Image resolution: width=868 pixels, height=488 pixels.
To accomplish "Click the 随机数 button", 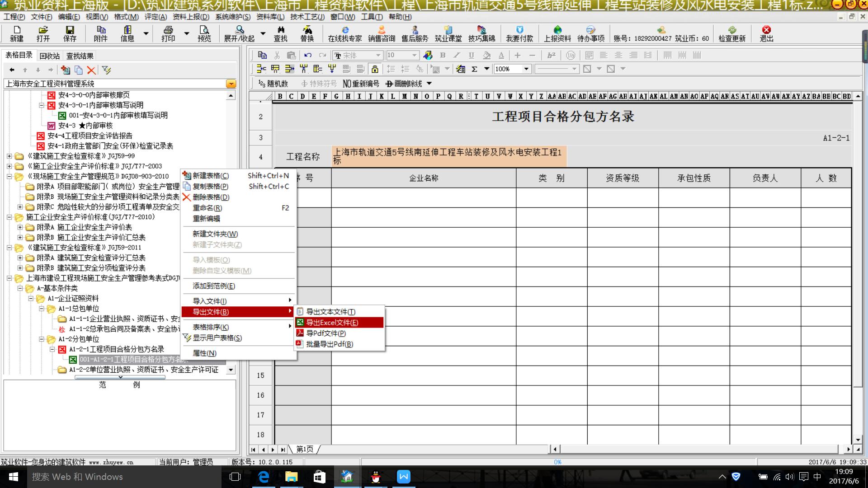I will (x=273, y=84).
